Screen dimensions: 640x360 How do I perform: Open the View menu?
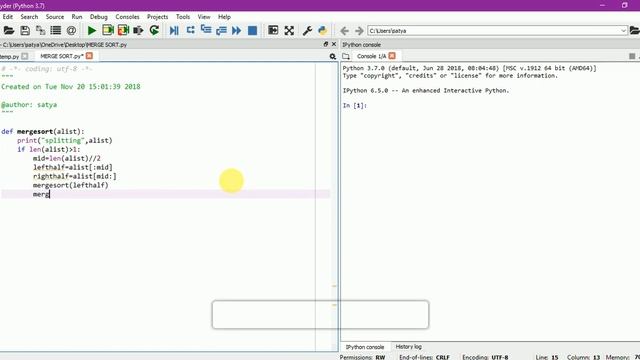(204, 17)
